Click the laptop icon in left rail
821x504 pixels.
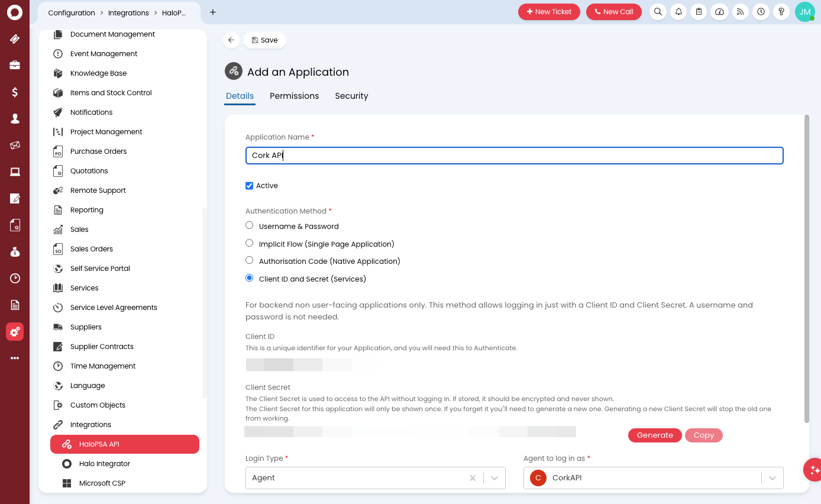pyautogui.click(x=15, y=172)
